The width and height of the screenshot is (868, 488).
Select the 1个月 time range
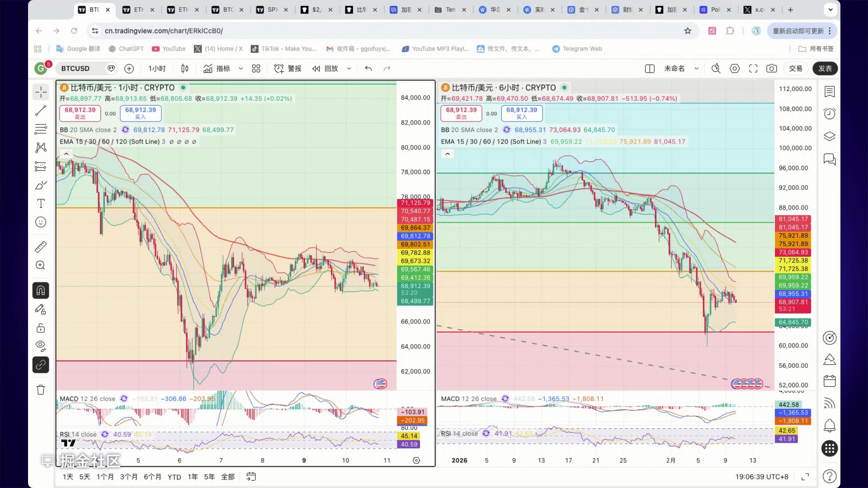pyautogui.click(x=105, y=477)
